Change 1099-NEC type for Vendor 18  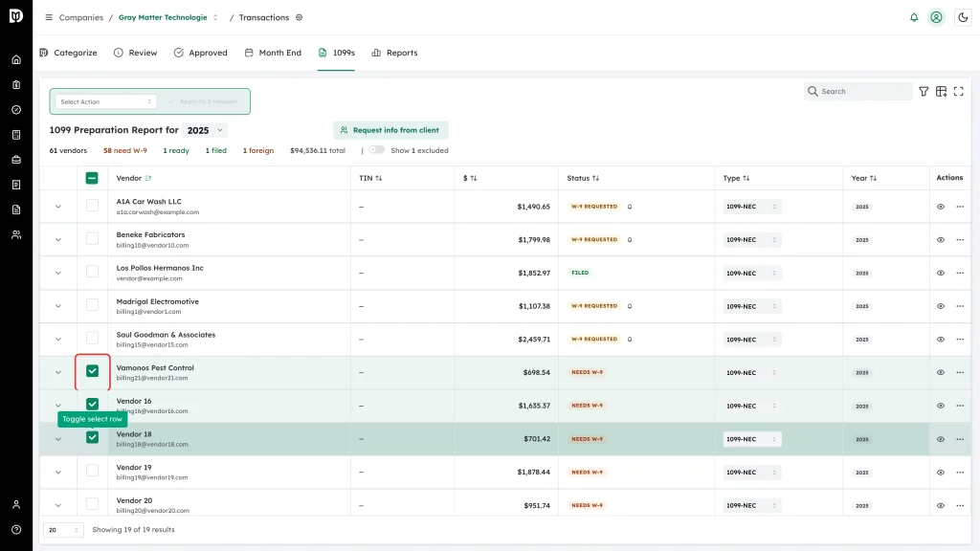pyautogui.click(x=752, y=439)
